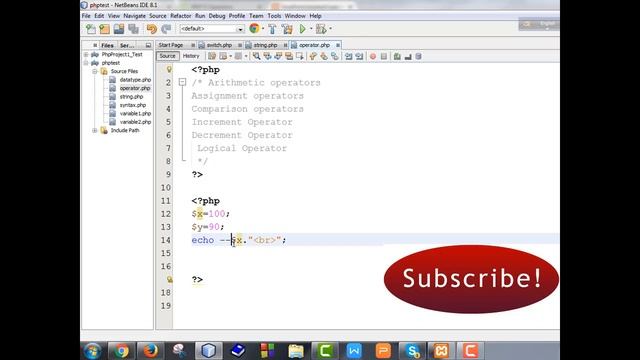
Task: Select variable1.php in the file tree
Action: (135, 113)
